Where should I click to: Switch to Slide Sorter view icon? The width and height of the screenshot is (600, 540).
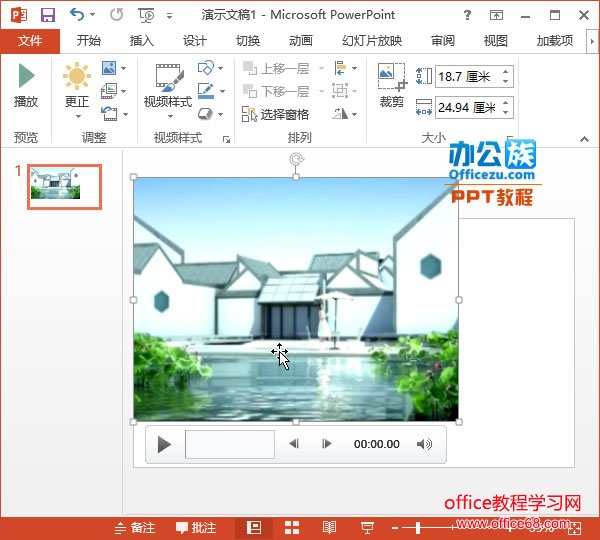[x=292, y=528]
